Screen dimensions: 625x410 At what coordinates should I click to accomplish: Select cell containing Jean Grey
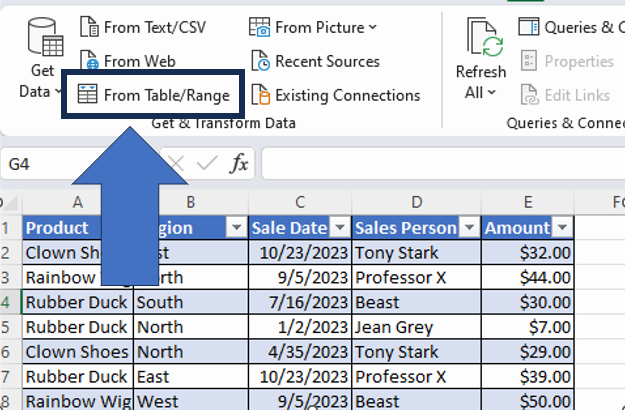[415, 327]
